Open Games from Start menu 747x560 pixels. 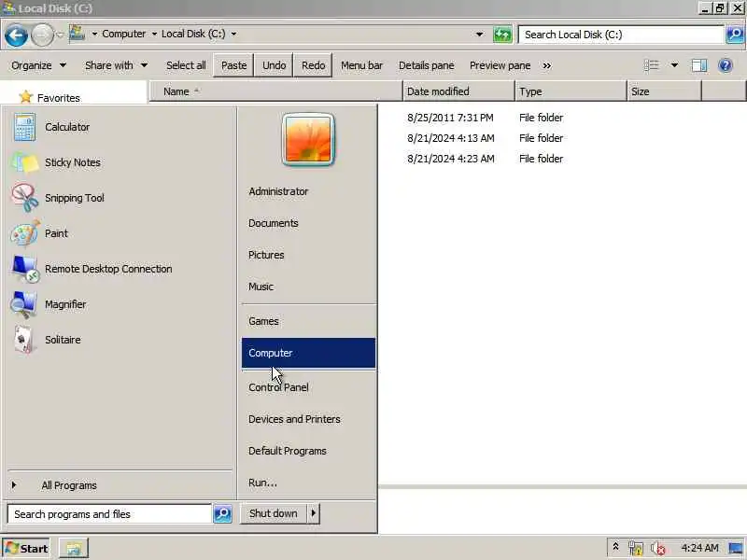(308, 321)
